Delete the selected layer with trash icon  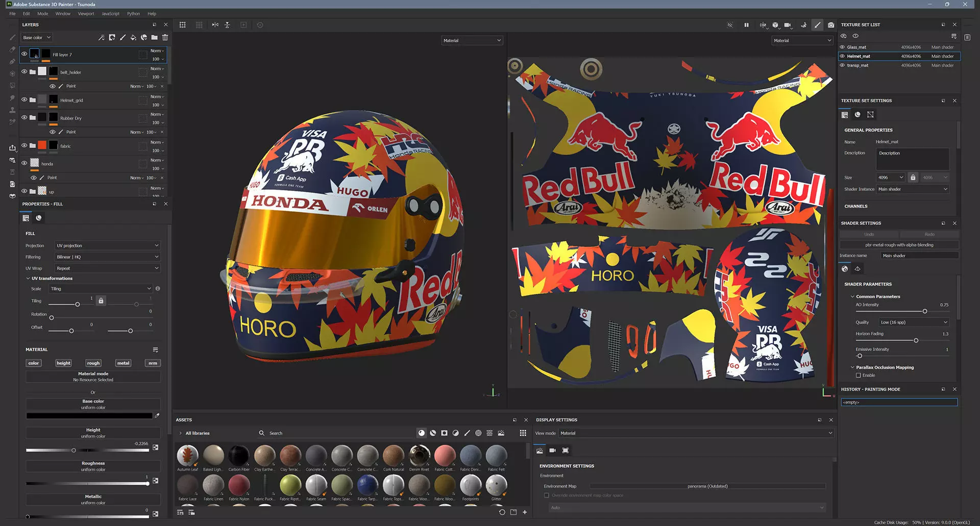tap(165, 37)
